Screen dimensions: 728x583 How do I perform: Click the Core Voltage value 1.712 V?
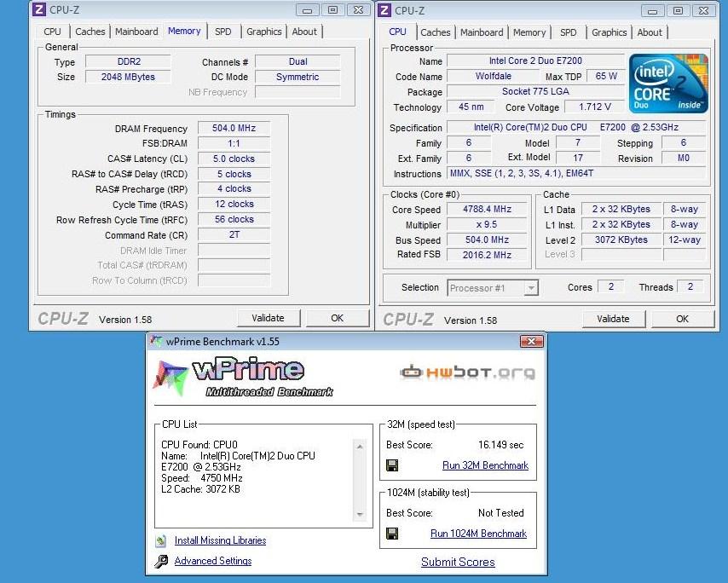point(595,107)
